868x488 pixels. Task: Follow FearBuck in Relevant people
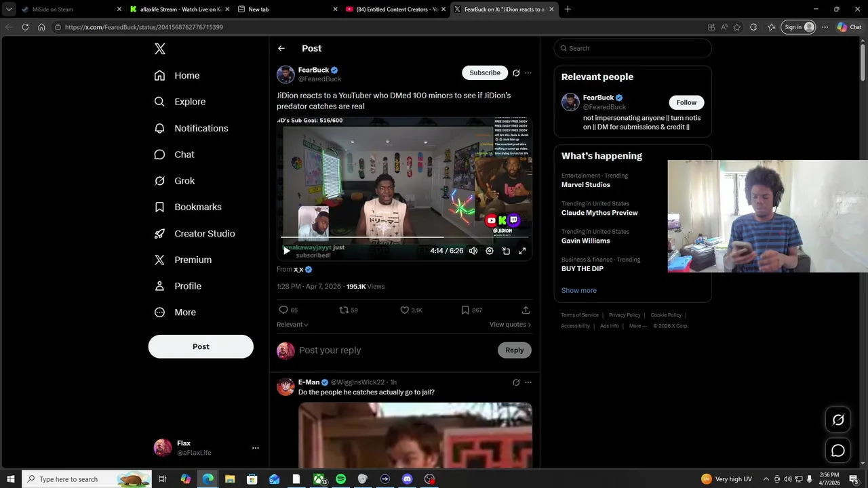point(686,102)
